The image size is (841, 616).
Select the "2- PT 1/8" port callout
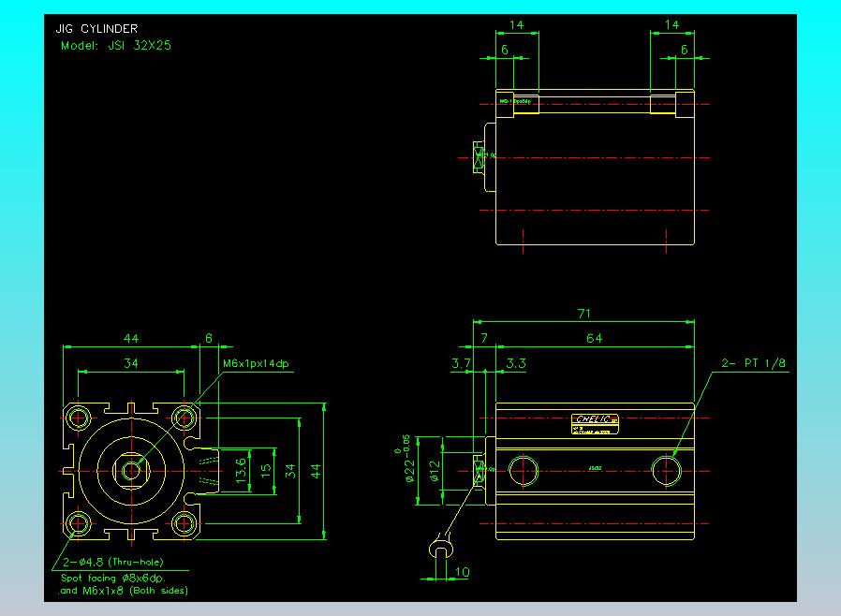point(753,363)
